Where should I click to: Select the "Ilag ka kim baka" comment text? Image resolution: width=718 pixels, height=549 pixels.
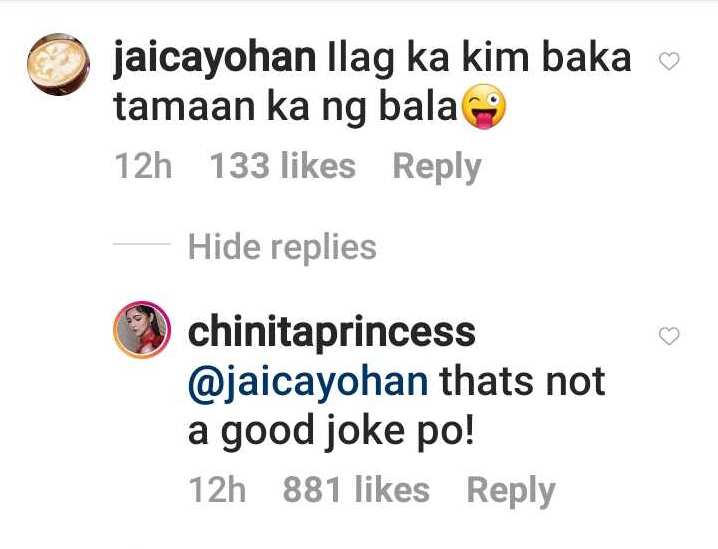(479, 60)
